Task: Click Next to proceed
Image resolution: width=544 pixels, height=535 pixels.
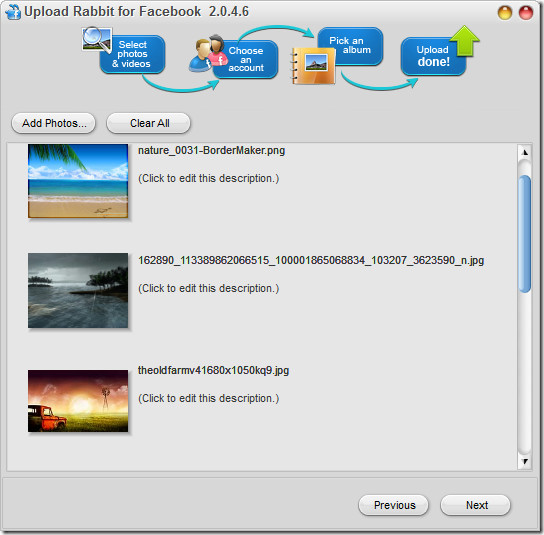Action: [x=475, y=505]
